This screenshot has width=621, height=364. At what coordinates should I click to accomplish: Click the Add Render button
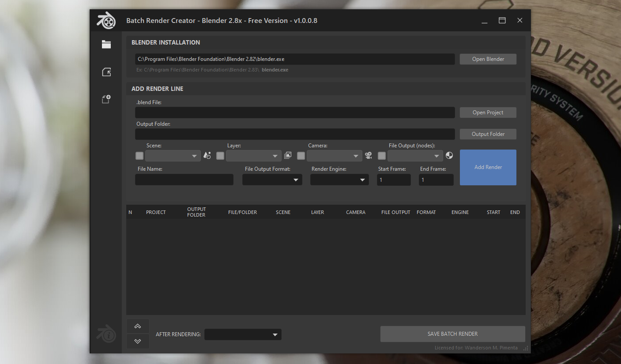488,167
